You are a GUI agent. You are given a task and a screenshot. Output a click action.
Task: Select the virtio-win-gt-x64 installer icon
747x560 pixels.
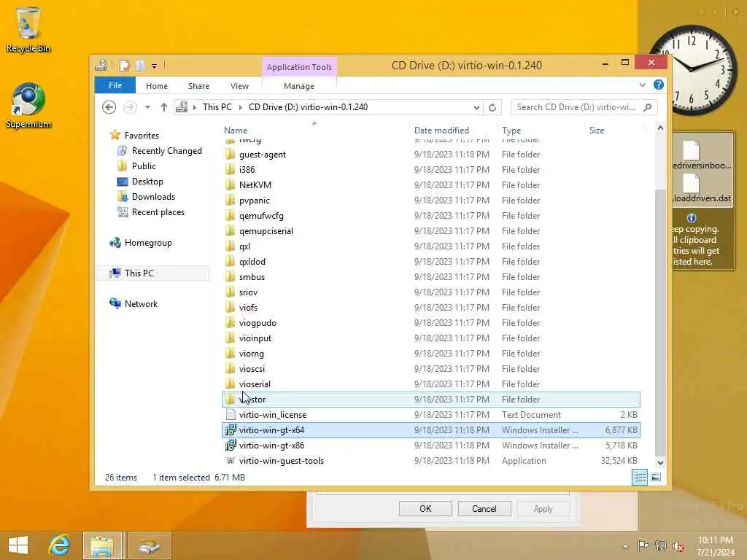point(231,430)
